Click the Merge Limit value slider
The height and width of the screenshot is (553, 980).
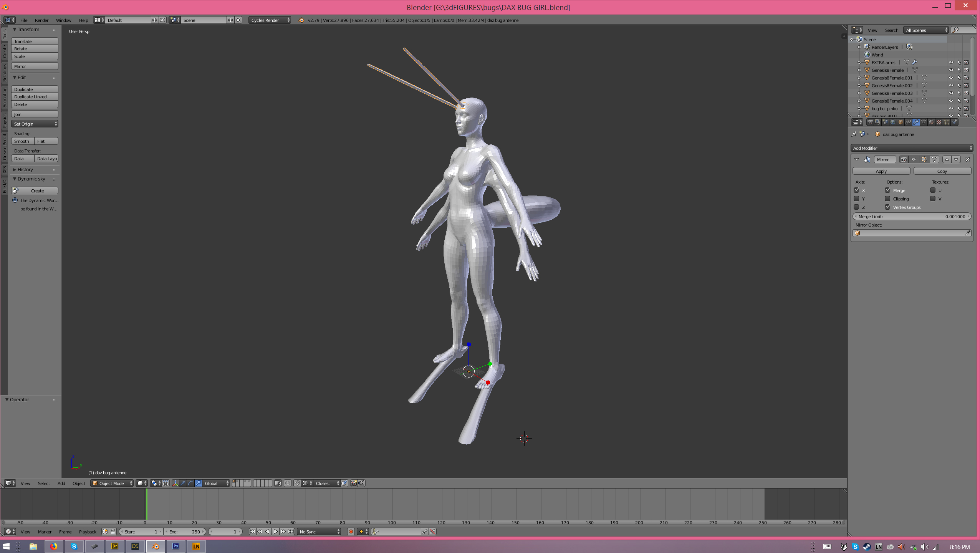(x=912, y=216)
